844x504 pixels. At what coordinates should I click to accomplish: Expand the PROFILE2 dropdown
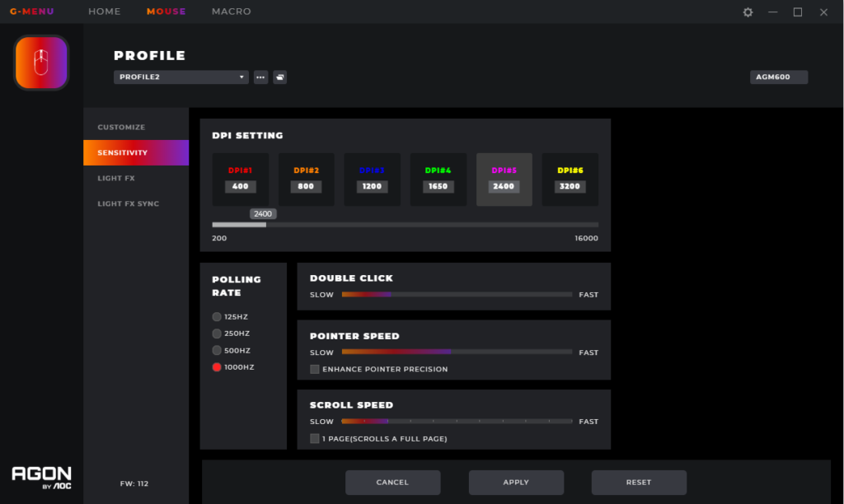click(181, 77)
